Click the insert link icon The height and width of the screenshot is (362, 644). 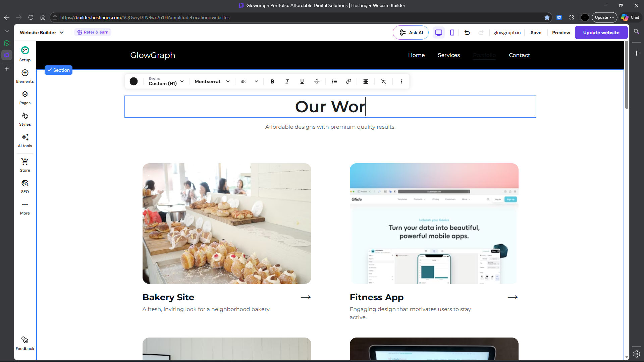pyautogui.click(x=348, y=81)
